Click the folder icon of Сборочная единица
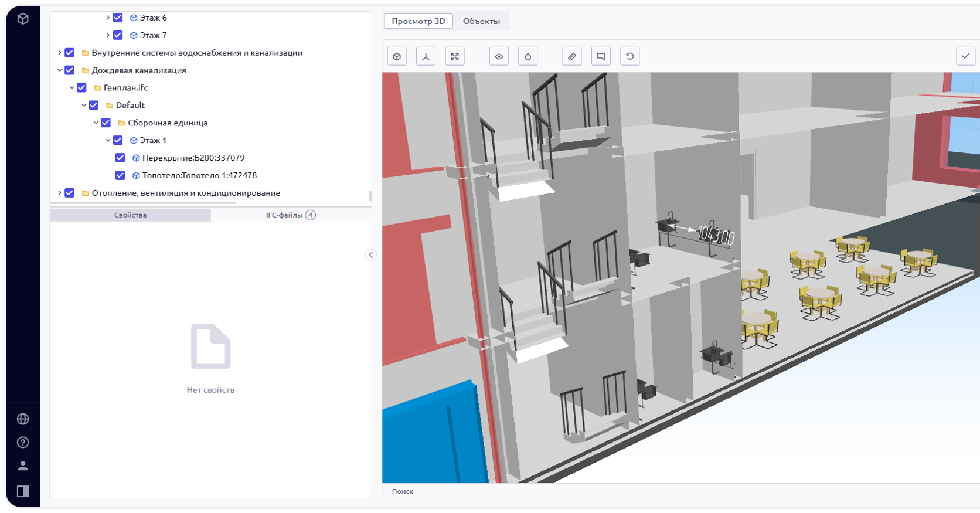980x513 pixels. tap(122, 123)
